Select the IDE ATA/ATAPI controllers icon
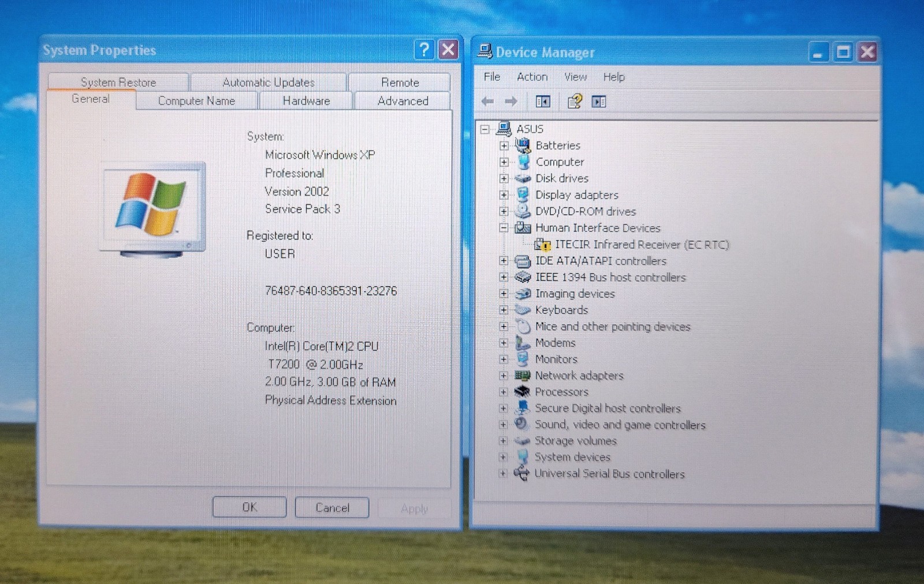This screenshot has width=924, height=584. tap(523, 261)
